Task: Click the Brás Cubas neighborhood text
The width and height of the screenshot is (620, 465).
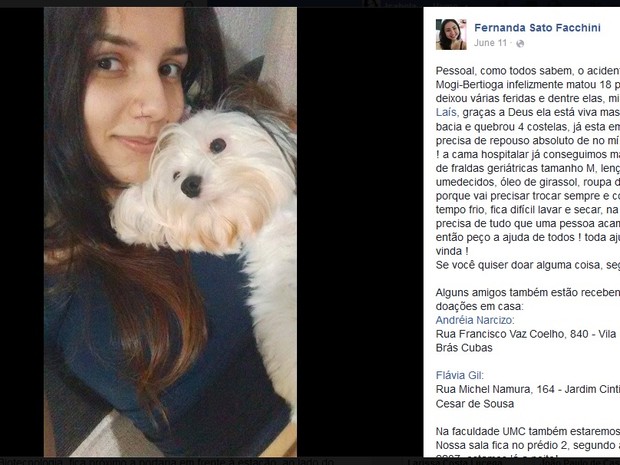Action: point(464,348)
